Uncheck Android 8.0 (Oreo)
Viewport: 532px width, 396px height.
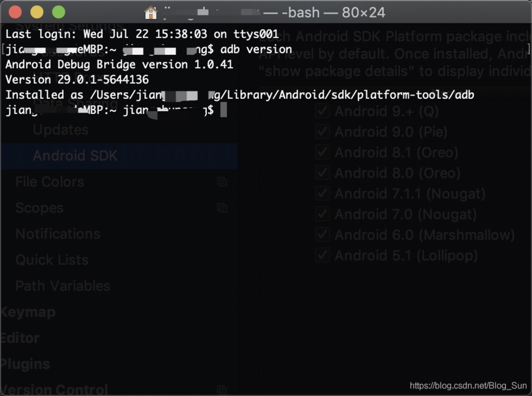(x=321, y=173)
